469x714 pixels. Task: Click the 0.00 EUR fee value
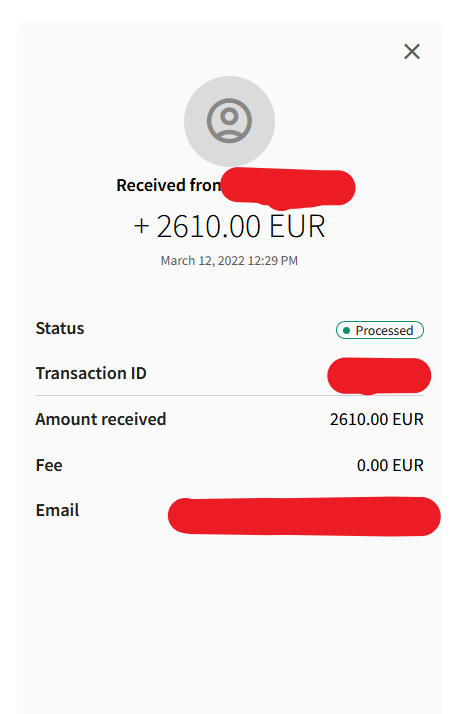(390, 465)
